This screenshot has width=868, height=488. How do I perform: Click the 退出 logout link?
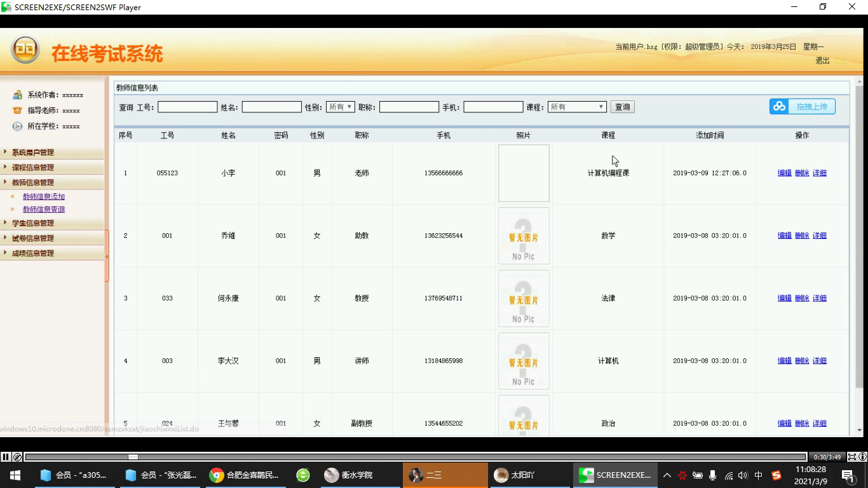coord(823,61)
